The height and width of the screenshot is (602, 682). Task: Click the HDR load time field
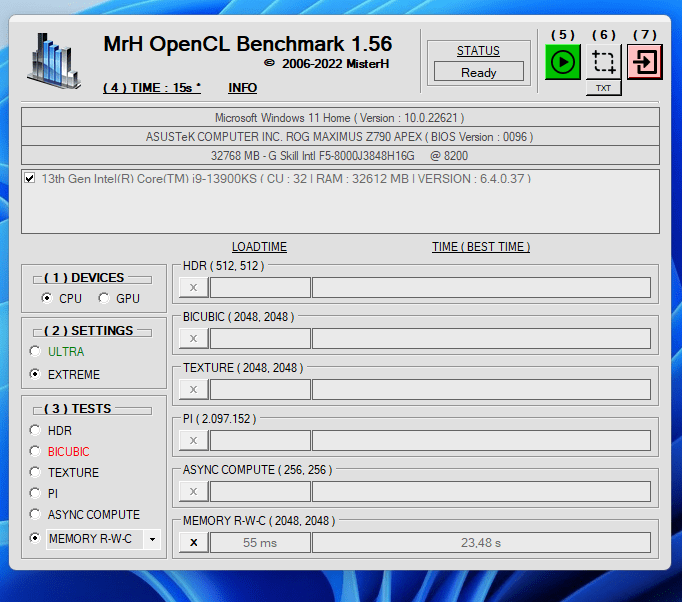click(x=260, y=288)
